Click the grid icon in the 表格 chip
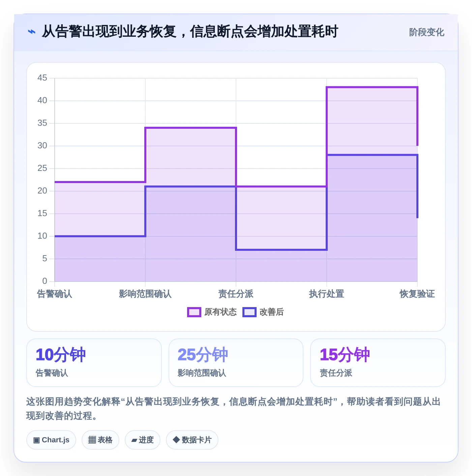 click(92, 440)
